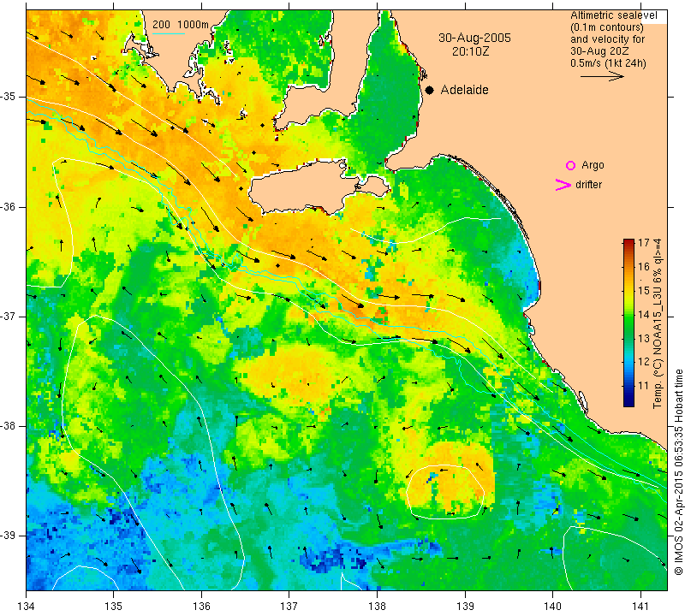Click the 17 label on the temperature scale

click(644, 243)
